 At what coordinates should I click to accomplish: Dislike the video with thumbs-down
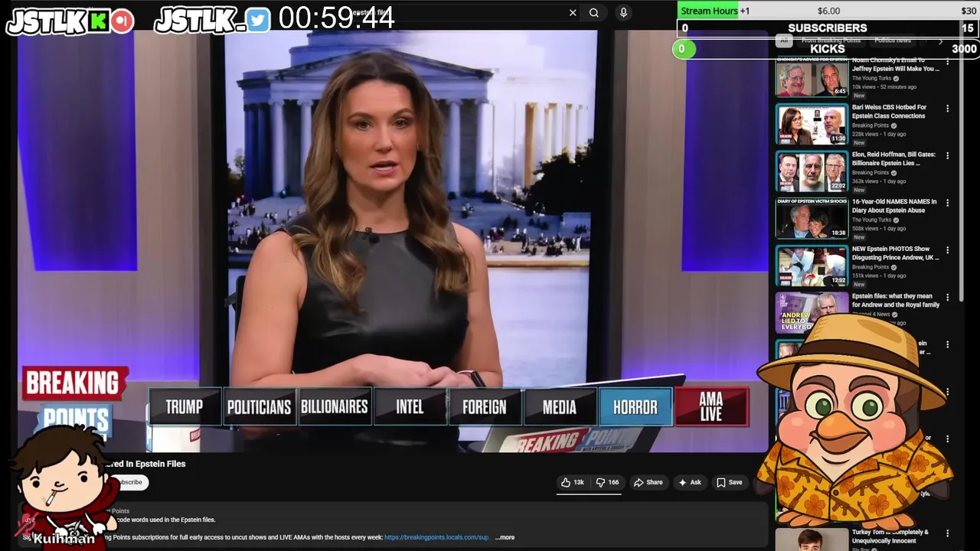click(607, 482)
